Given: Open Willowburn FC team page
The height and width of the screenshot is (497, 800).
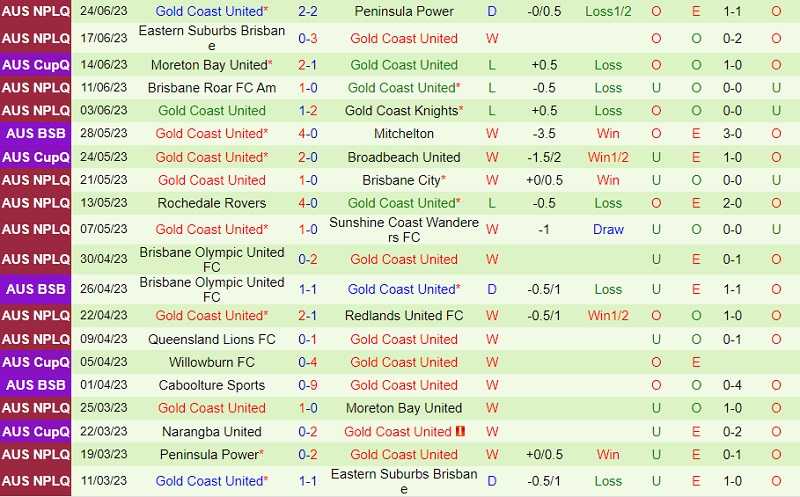Looking at the screenshot, I should [212, 362].
